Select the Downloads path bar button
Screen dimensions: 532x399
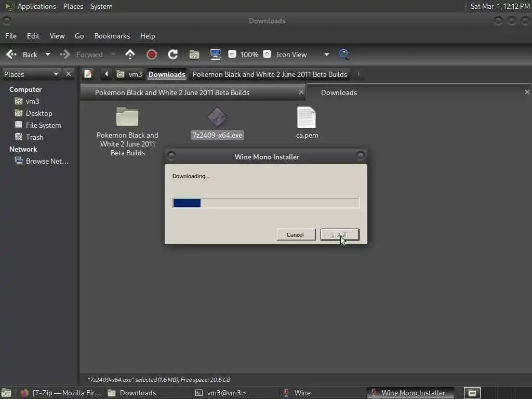pyautogui.click(x=167, y=74)
